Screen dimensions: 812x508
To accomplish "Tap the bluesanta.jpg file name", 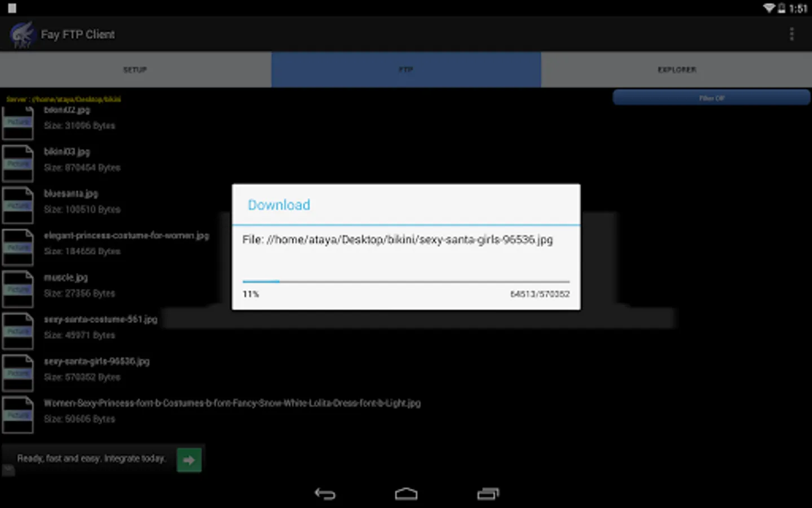I will (x=71, y=194).
